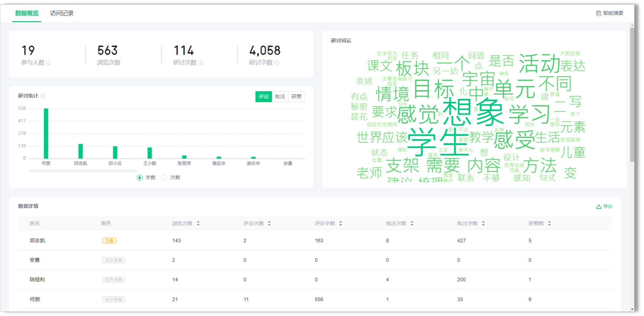Select the 评论 chart button

pyautogui.click(x=264, y=97)
